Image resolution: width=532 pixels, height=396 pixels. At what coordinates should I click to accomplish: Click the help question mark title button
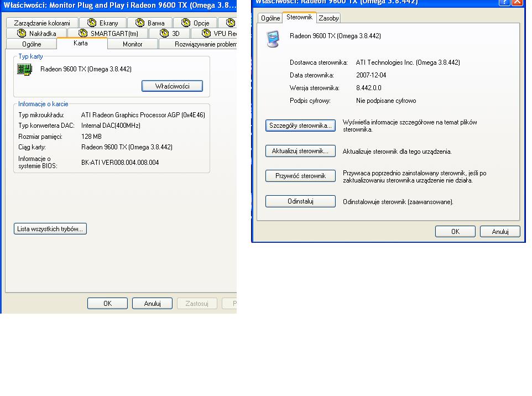point(504,2)
